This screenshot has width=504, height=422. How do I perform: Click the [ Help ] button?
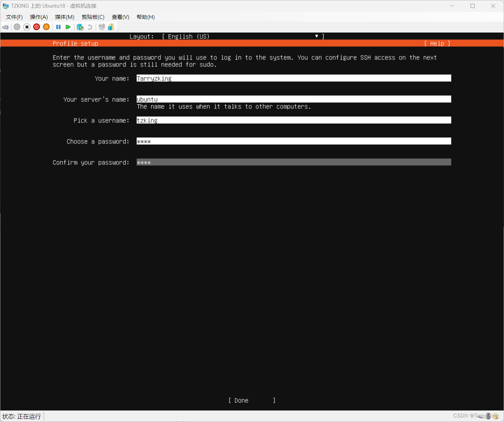coord(437,43)
